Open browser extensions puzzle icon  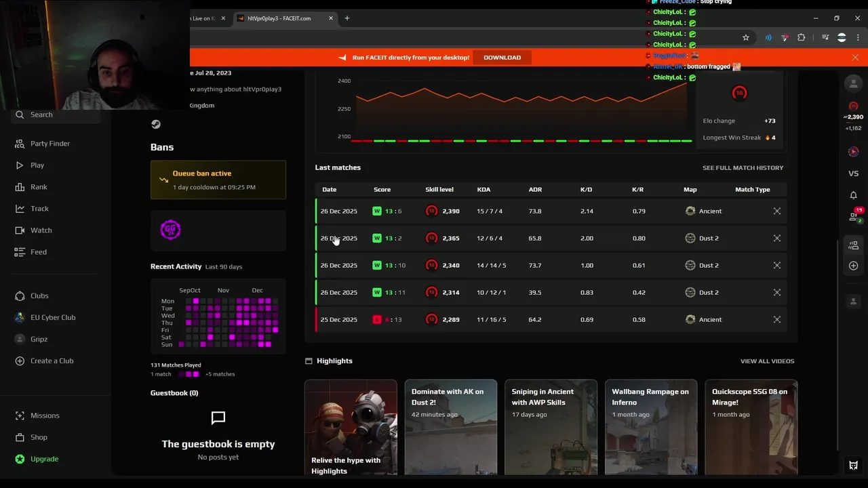[802, 38]
